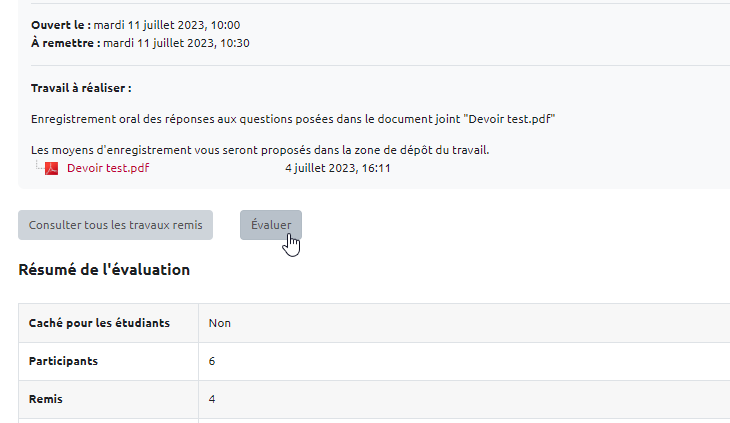Select the Participants row label
The height and width of the screenshot is (423, 730).
(x=70, y=361)
